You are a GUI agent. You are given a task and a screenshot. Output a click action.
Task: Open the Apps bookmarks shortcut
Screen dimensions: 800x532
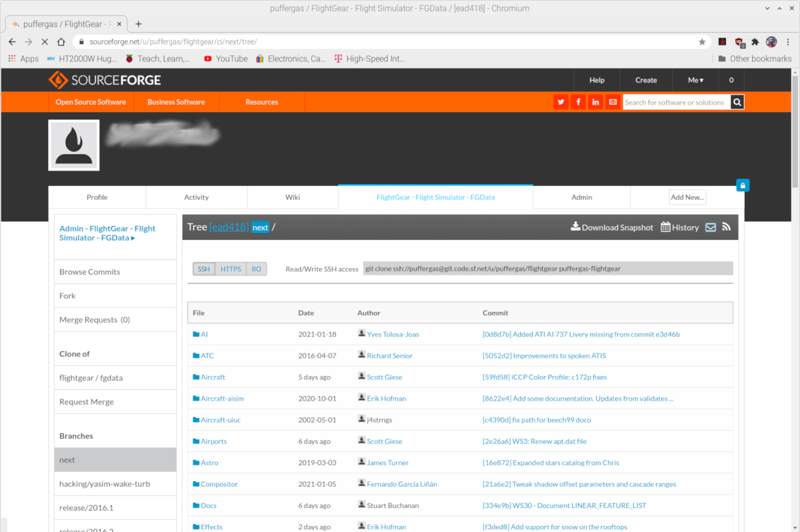[x=23, y=59]
